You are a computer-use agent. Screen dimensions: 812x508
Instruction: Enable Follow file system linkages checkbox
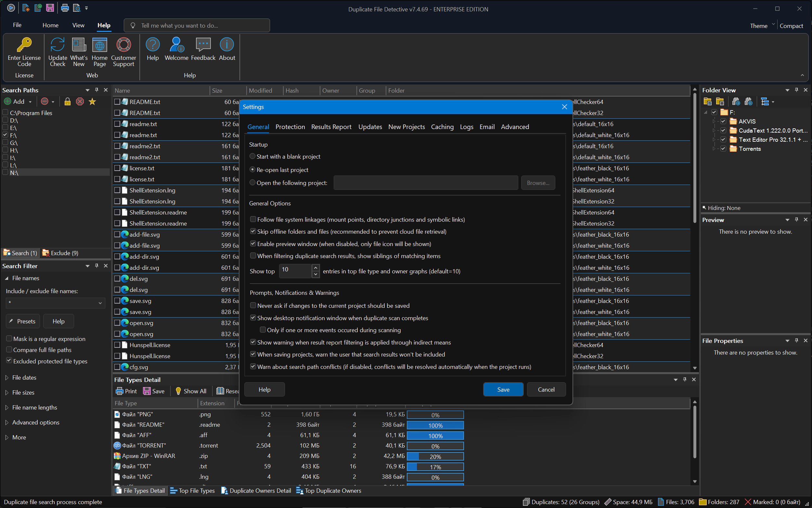tap(253, 219)
